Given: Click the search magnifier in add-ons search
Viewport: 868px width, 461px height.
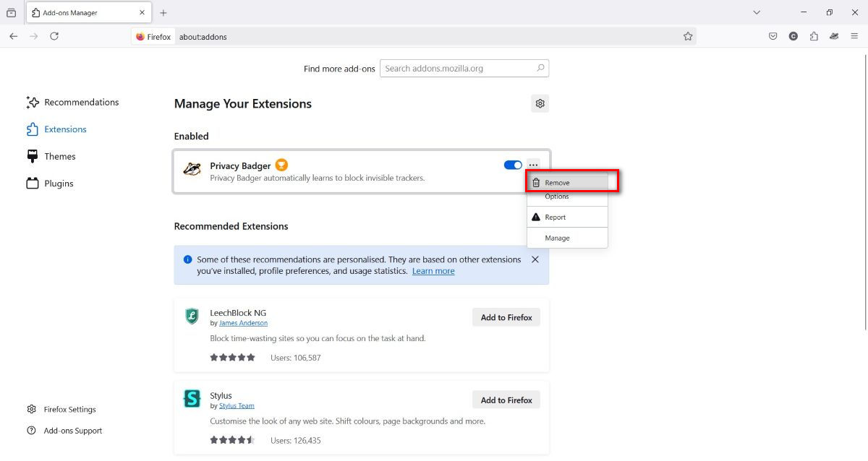Looking at the screenshot, I should pos(540,68).
